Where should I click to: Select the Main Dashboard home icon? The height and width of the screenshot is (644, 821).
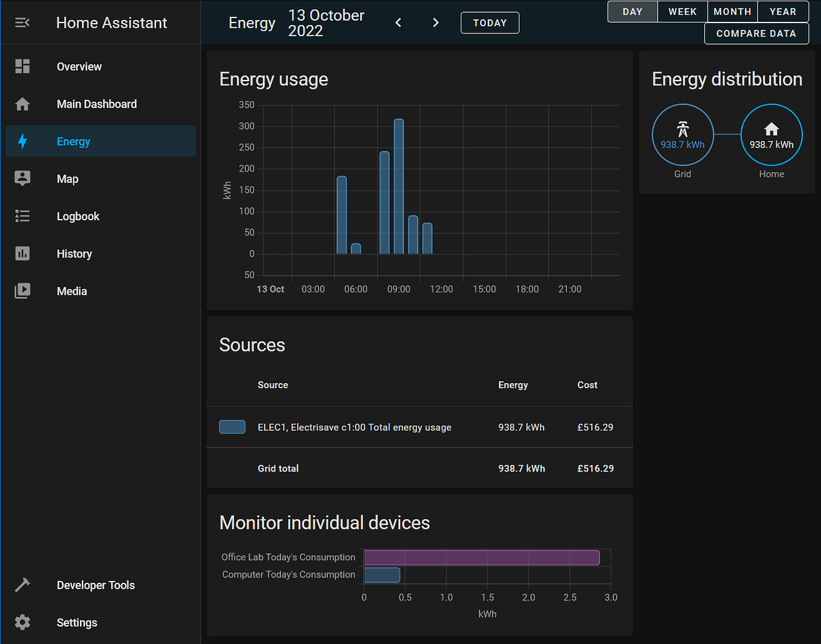tap(22, 104)
